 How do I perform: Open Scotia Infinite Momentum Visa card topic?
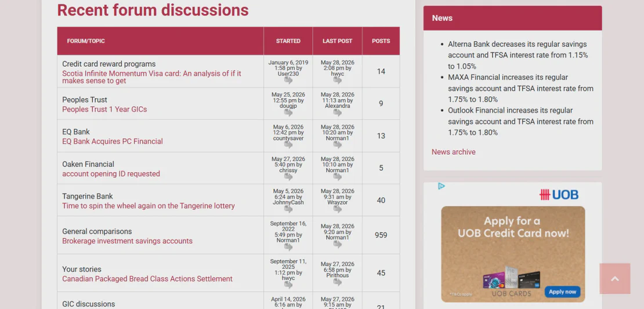151,77
